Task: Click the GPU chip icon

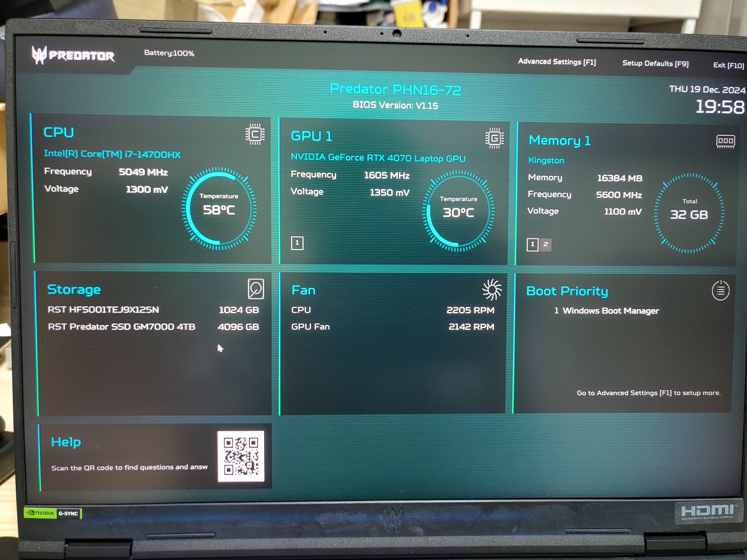Action: (x=494, y=138)
